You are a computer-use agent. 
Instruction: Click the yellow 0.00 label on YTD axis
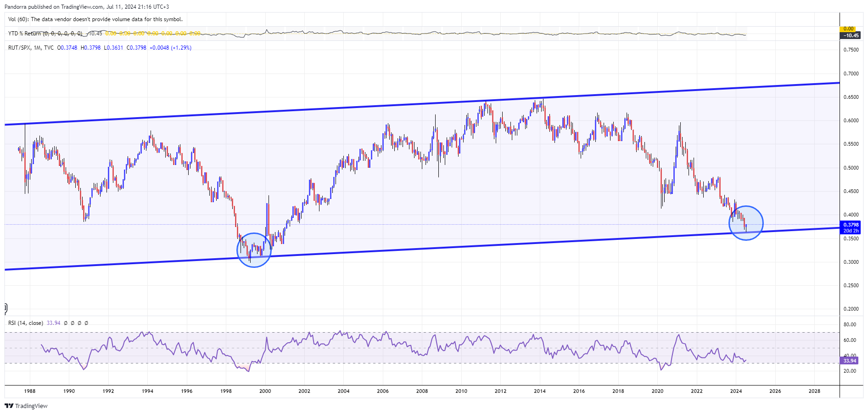(849, 29)
